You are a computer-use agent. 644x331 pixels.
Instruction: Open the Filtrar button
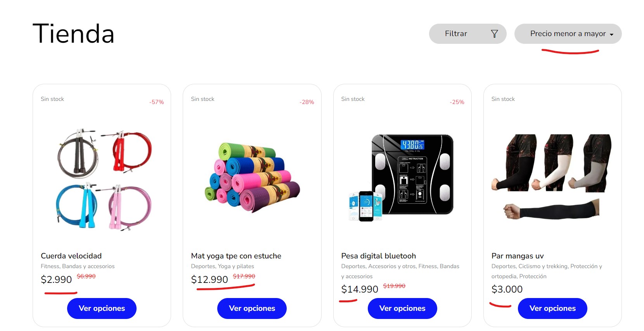(x=467, y=34)
